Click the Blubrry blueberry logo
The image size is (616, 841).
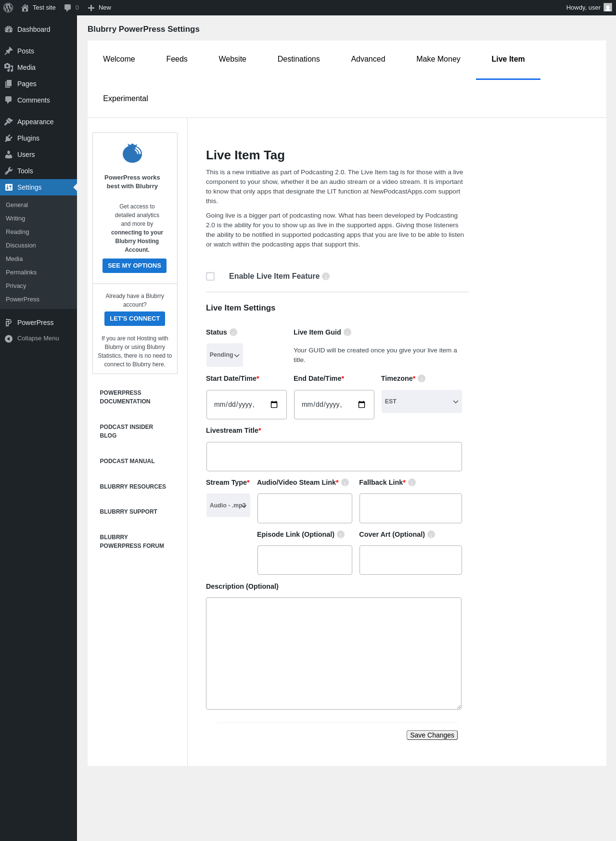(x=132, y=153)
